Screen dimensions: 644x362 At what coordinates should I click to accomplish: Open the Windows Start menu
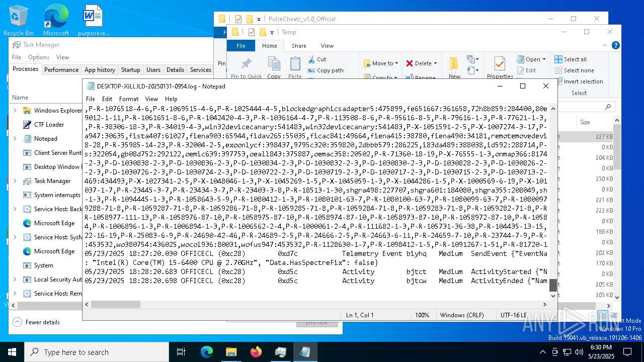[12, 352]
